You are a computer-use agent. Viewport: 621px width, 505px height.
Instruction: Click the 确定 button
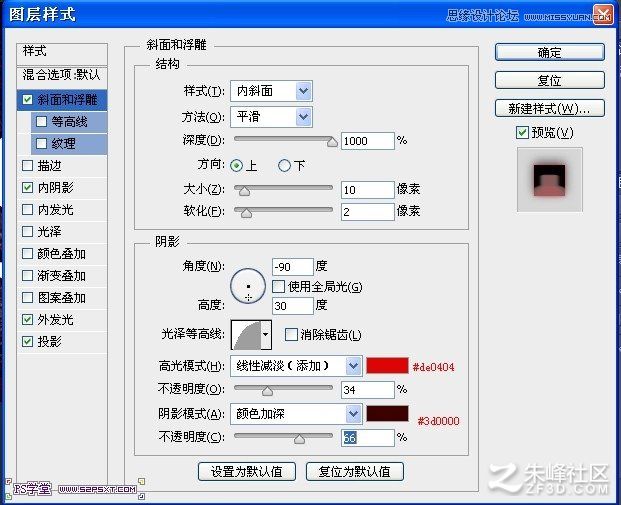tap(550, 52)
